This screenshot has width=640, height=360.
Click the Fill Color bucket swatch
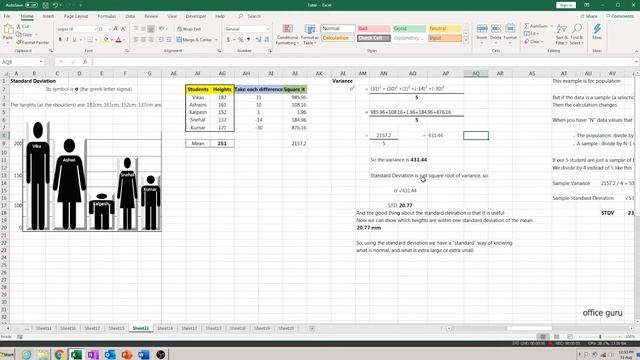106,40
